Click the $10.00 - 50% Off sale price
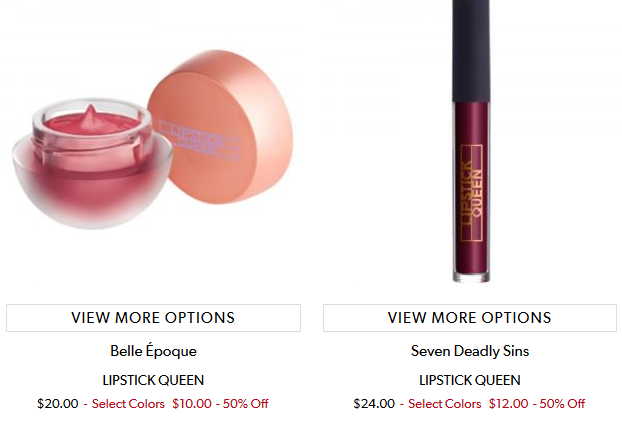Viewport: 622px width, 424px height. coord(220,404)
